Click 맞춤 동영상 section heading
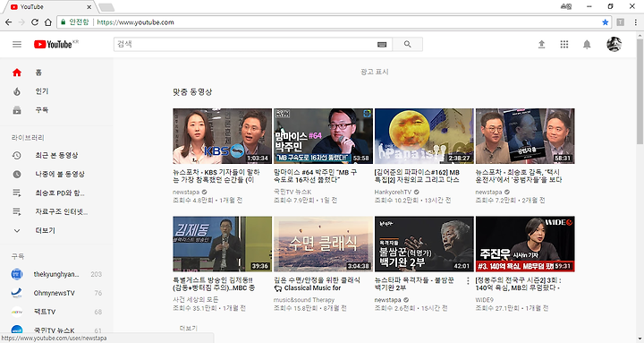The image size is (644, 343). [192, 92]
